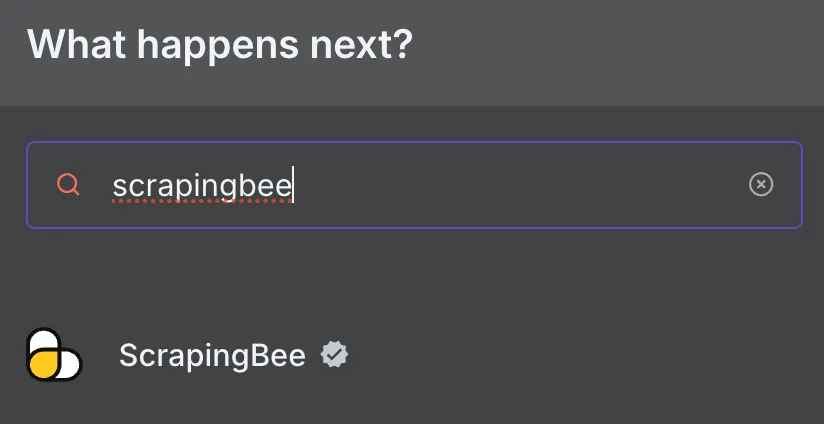Click the panel title "What happens next?"
This screenshot has height=424, width=824.
point(219,45)
